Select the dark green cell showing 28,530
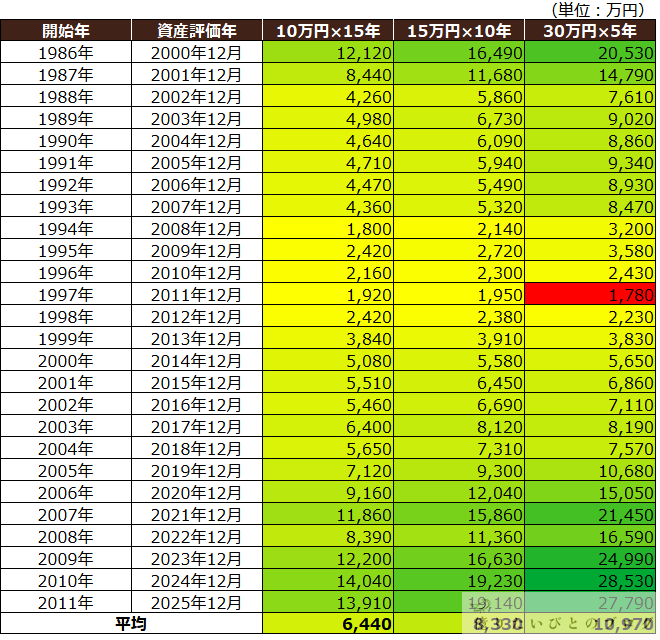 pyautogui.click(x=589, y=580)
